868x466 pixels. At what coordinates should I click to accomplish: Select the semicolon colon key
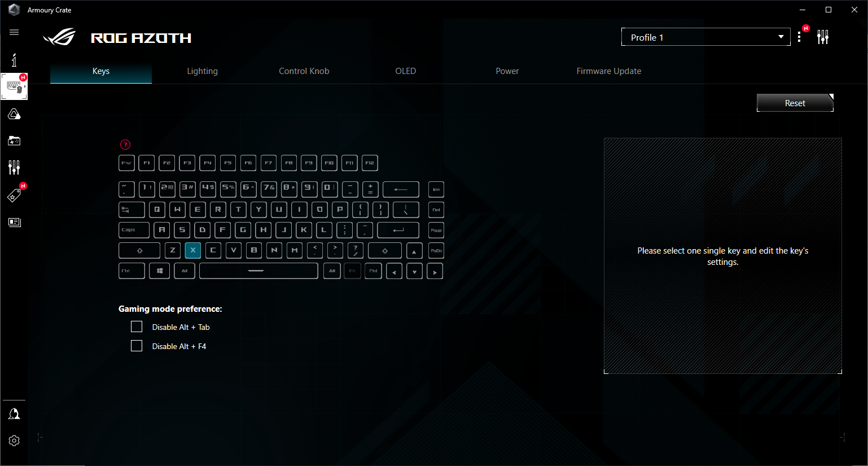click(344, 230)
